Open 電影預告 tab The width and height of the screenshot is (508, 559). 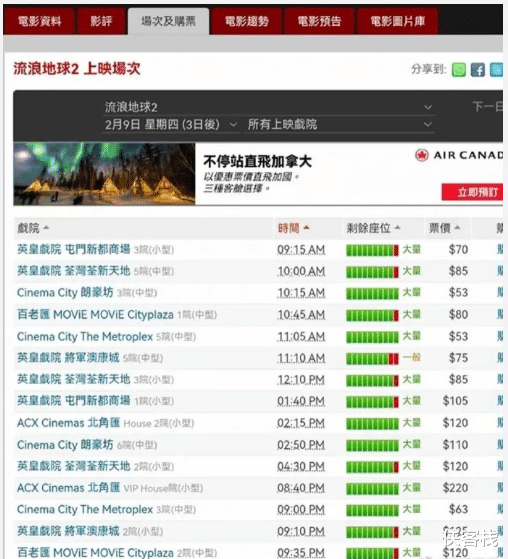pyautogui.click(x=319, y=21)
